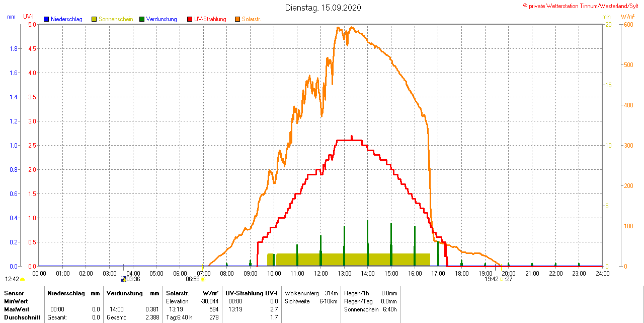644x323 pixels.
Task: Click the blue mm axis unit label
Action: click(11, 17)
